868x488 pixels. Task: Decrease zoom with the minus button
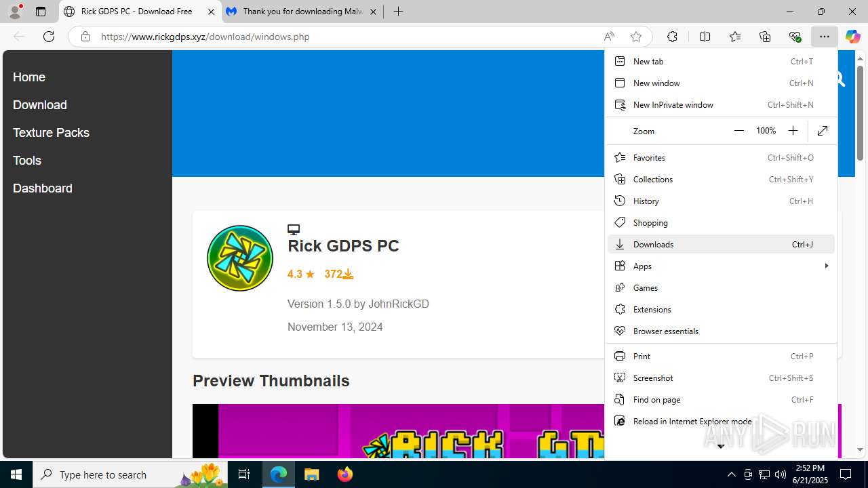coord(739,131)
